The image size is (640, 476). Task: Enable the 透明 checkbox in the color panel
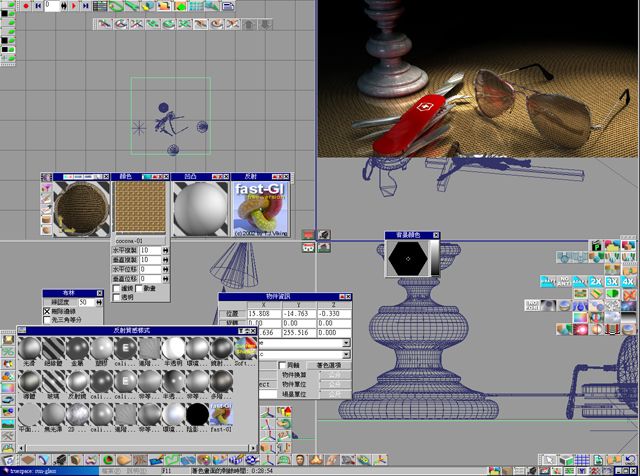click(117, 297)
